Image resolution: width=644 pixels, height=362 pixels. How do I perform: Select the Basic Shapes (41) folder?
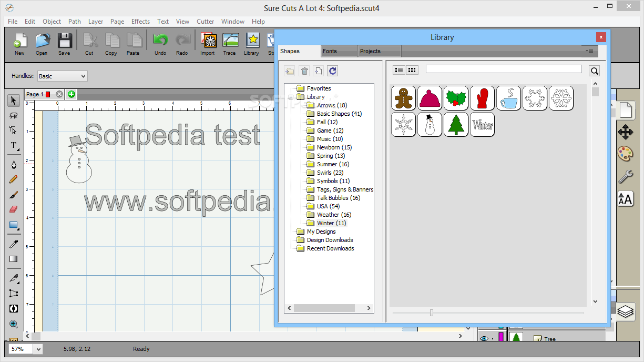[339, 114]
